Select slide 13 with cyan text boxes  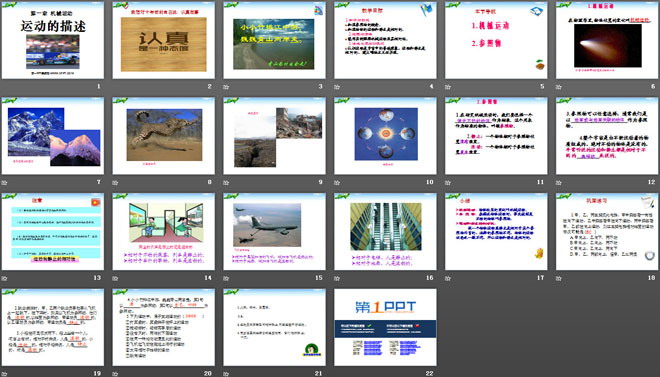coord(53,231)
